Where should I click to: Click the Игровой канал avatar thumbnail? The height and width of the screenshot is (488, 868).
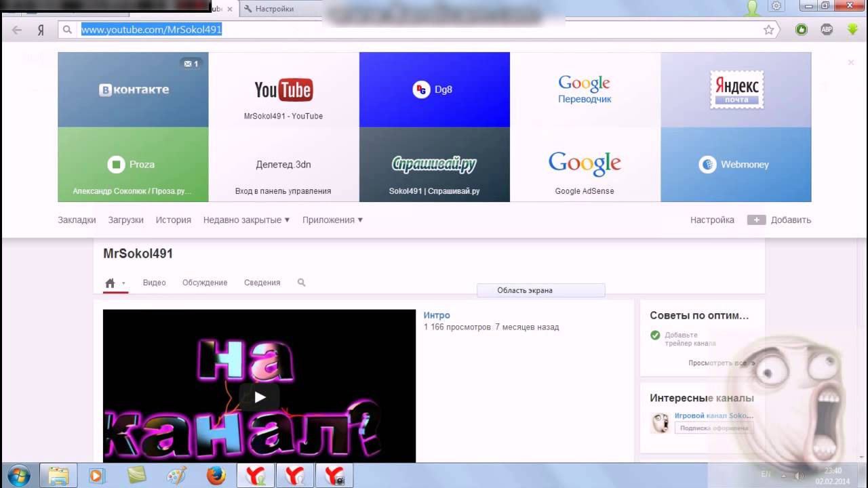tap(660, 423)
